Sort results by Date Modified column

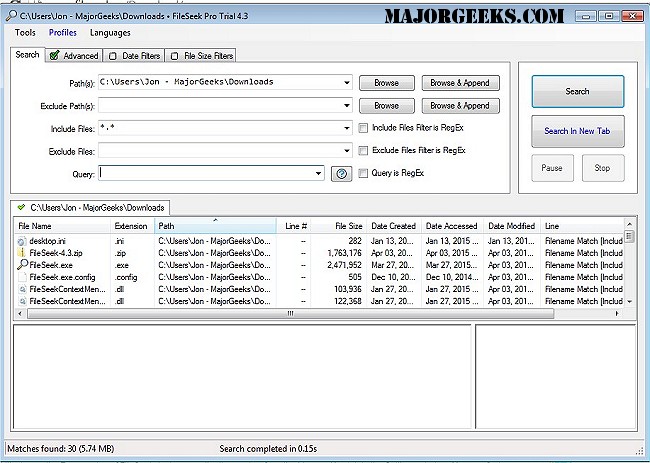(x=512, y=226)
